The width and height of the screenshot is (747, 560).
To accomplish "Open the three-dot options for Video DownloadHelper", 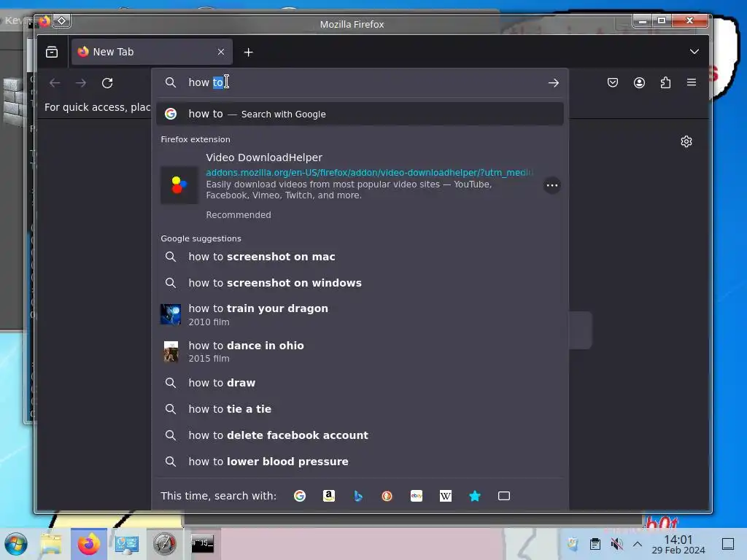I will coord(552,185).
